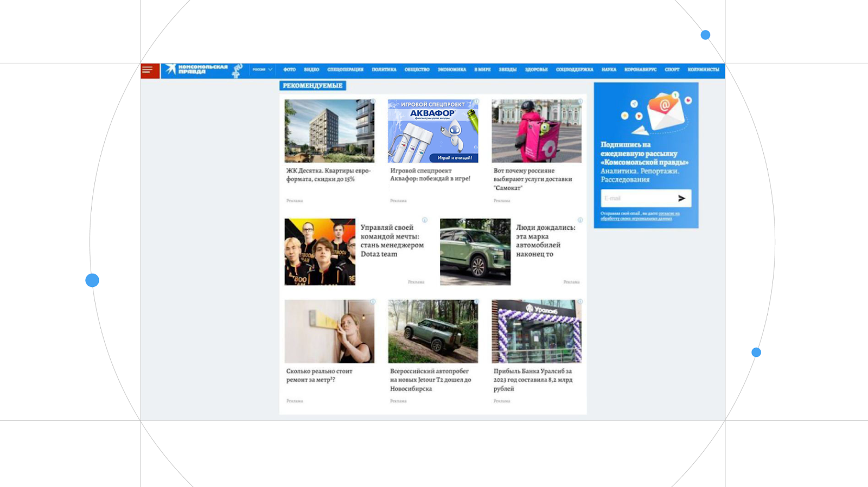Click the apartment building thumbnail
This screenshot has height=487, width=868.
pyautogui.click(x=329, y=131)
